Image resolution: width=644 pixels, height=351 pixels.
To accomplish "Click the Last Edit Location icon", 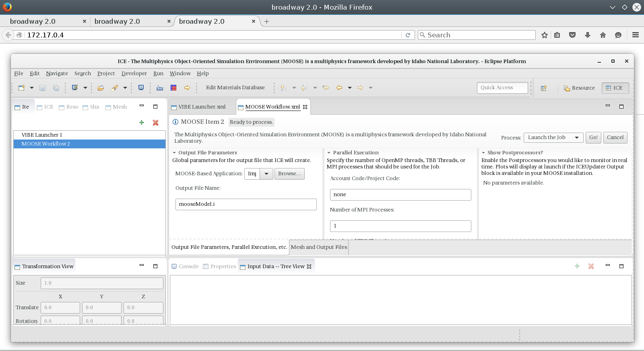I will [x=326, y=88].
